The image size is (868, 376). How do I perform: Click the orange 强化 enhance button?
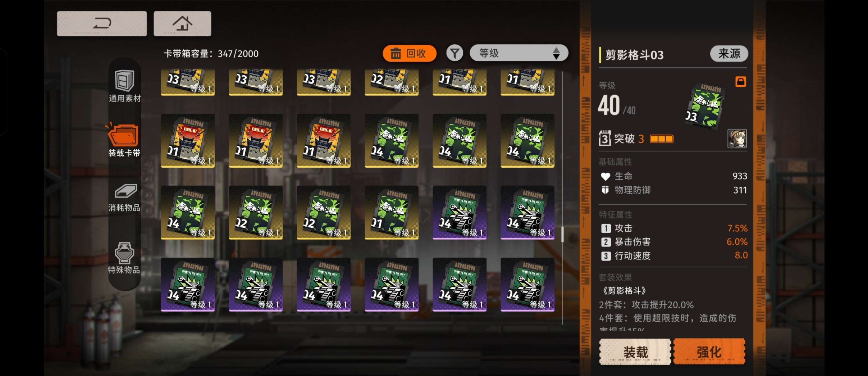pyautogui.click(x=709, y=352)
